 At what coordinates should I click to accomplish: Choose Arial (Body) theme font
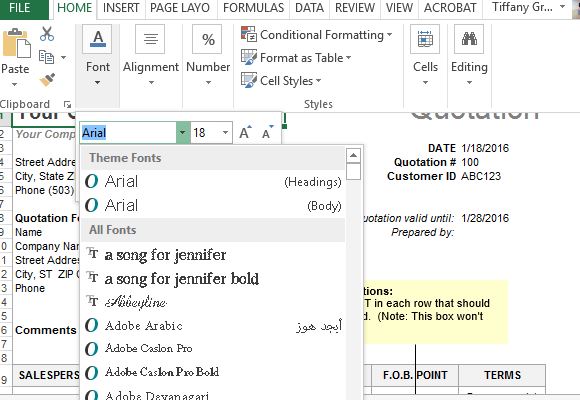click(213, 205)
